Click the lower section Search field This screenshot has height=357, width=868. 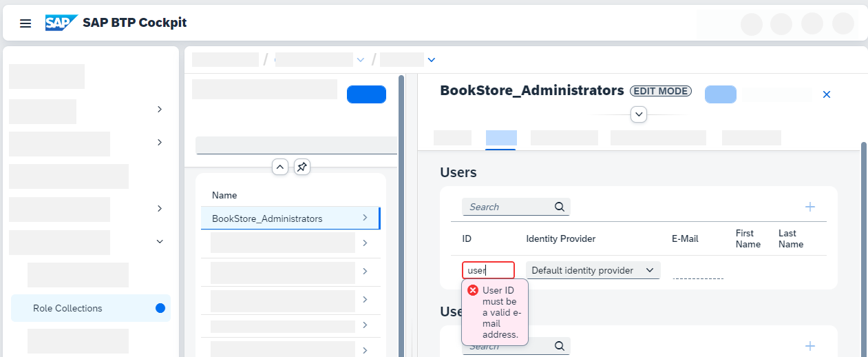click(x=516, y=346)
